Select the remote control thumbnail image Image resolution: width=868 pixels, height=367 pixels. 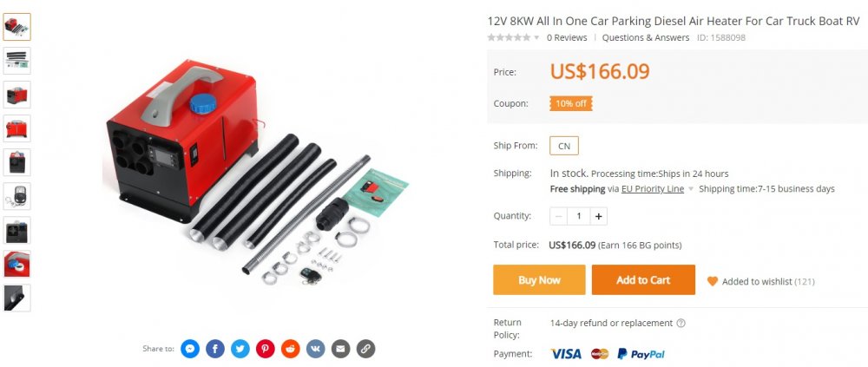pos(16,196)
